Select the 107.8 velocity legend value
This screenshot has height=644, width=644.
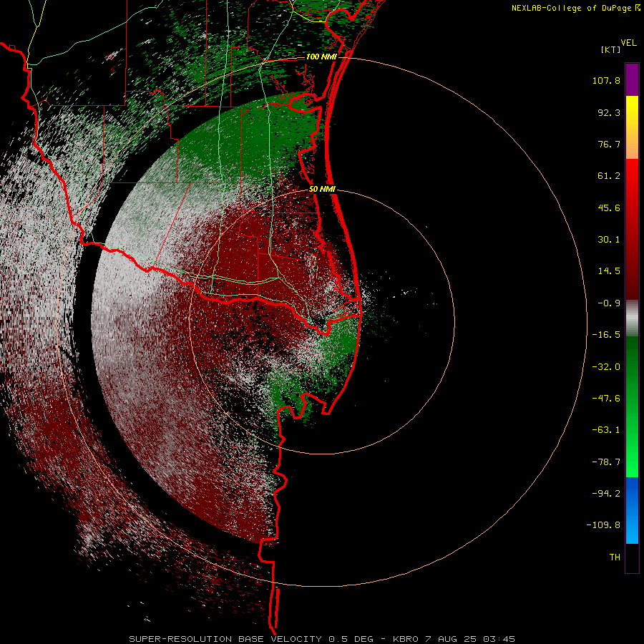coord(606,80)
